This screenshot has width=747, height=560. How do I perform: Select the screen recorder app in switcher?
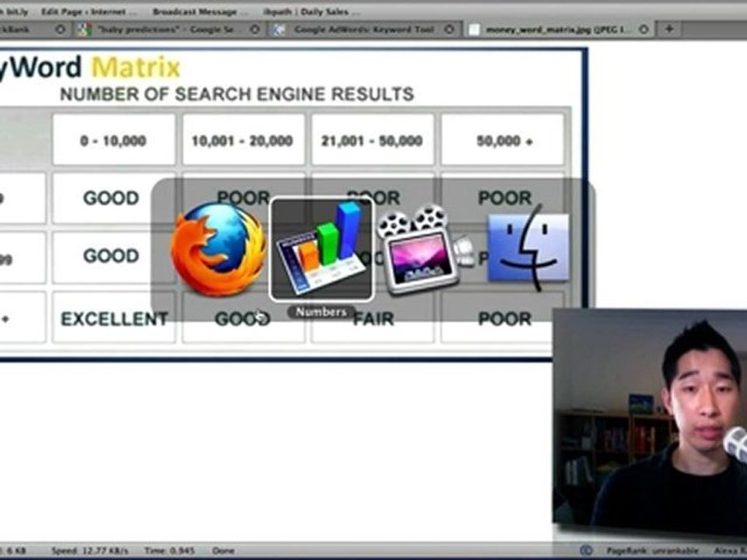(424, 250)
